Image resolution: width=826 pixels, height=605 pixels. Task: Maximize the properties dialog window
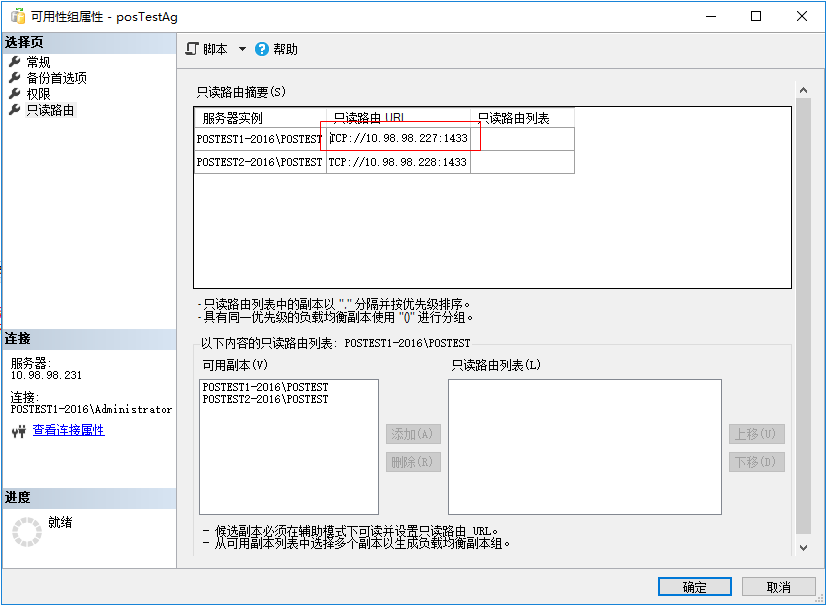756,16
